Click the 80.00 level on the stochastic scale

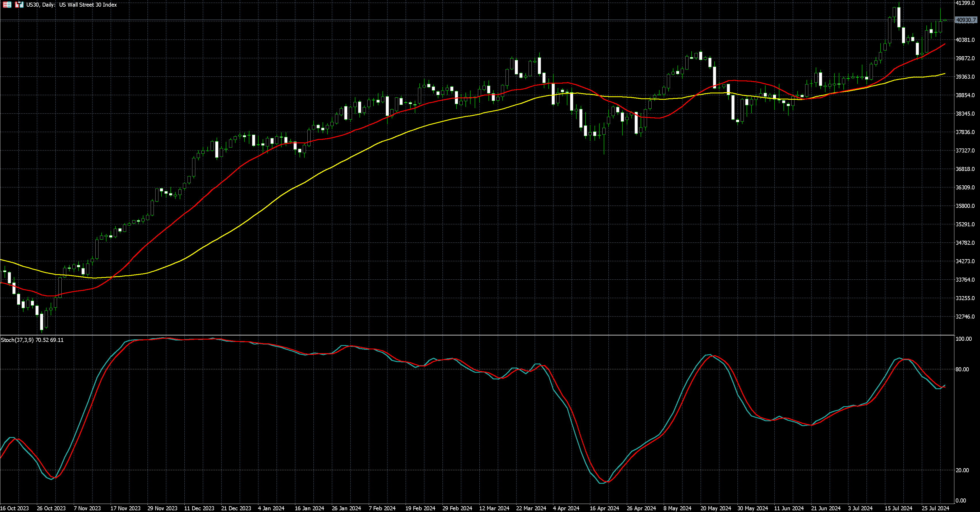962,369
